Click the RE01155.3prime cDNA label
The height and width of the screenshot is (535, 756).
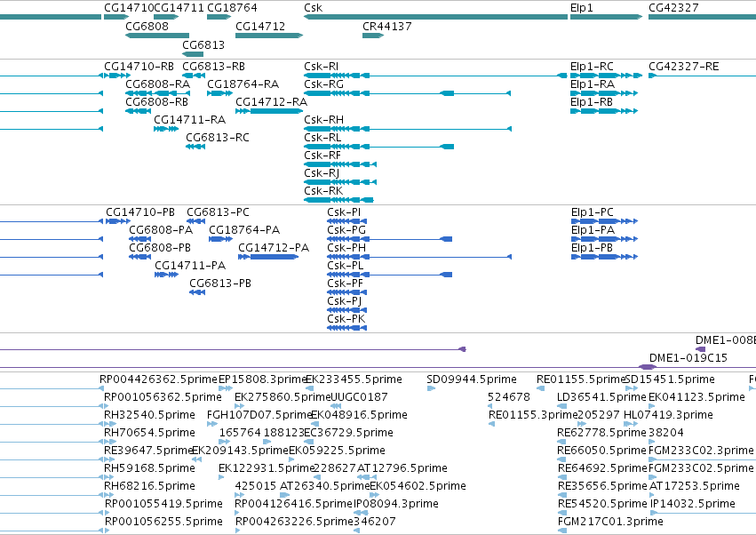point(533,415)
